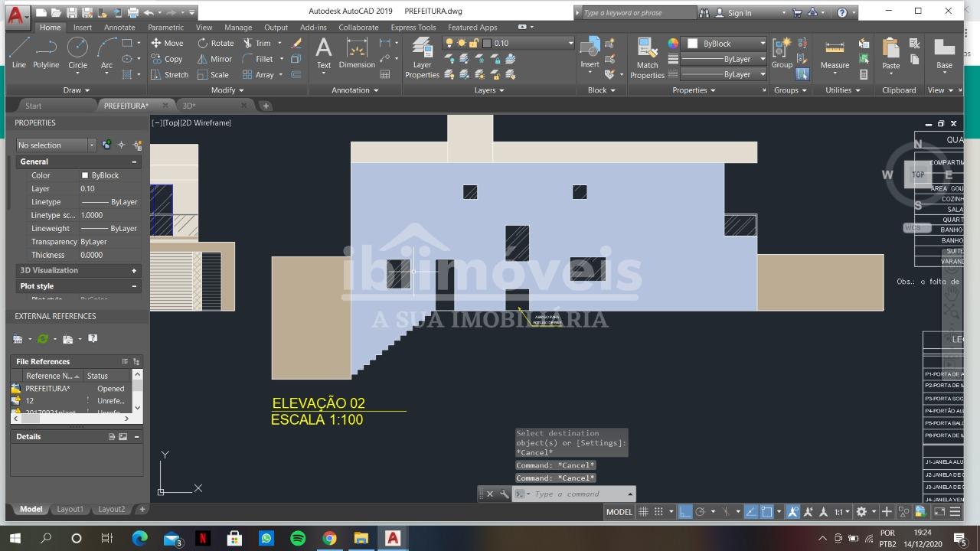Expand the Layers panel dropdown
This screenshot has height=551, width=980.
488,90
